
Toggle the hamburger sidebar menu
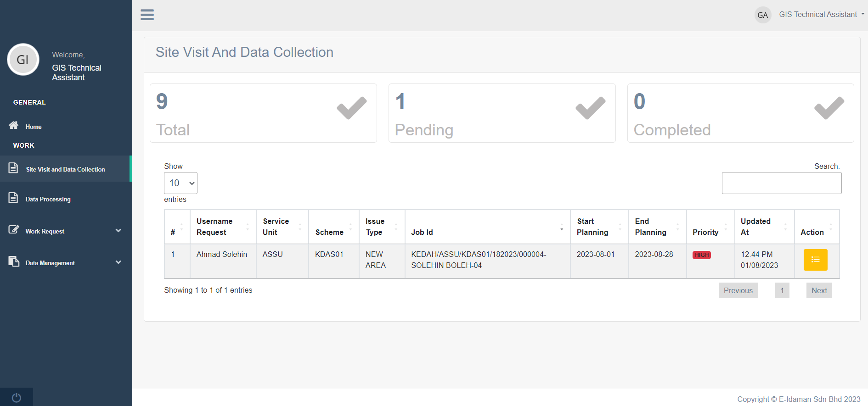pyautogui.click(x=147, y=15)
